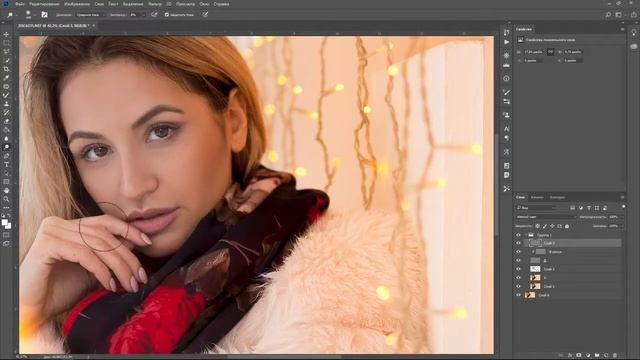Create a new group folder icon
This screenshot has height=360, width=640.
[597, 356]
